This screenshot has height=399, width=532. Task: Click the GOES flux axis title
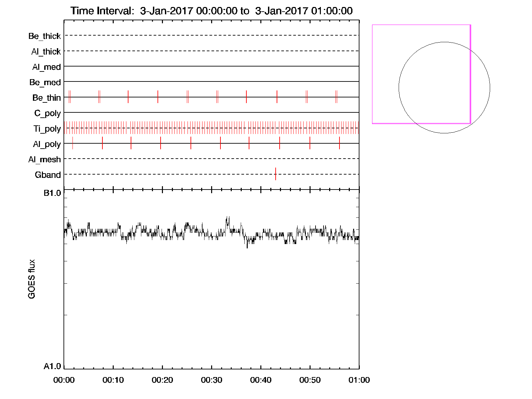tap(32, 279)
